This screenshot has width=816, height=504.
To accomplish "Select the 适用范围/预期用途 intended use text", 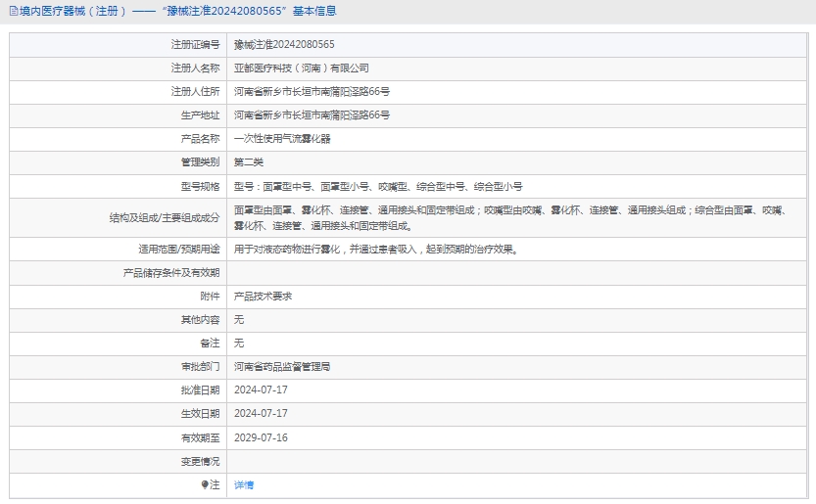I will click(375, 250).
